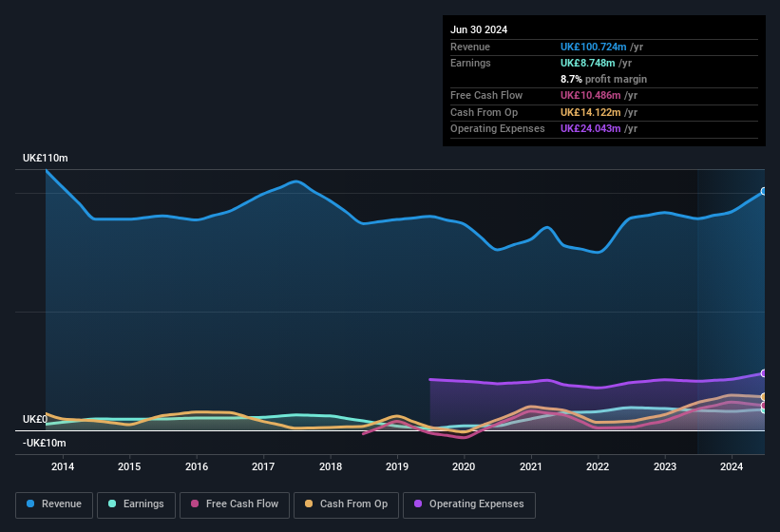Viewport: 780px width, 532px height.
Task: Click the UK£24.043m operating expenses value
Action: pyautogui.click(x=590, y=128)
